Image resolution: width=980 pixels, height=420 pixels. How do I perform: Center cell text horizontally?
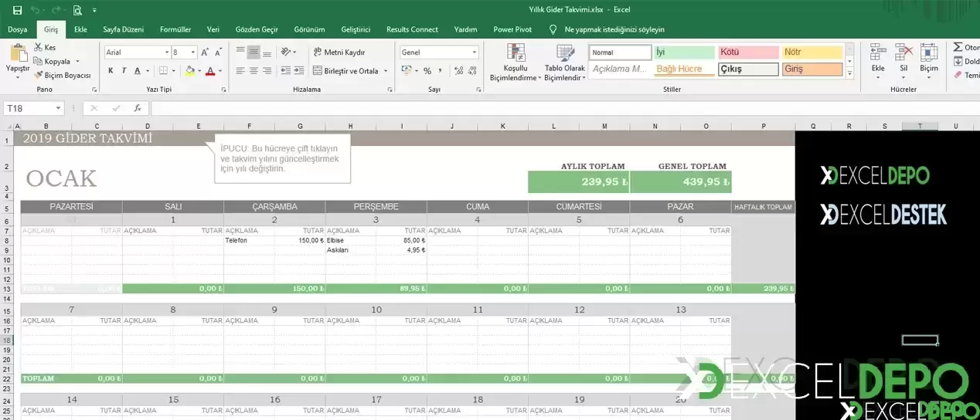pos(254,71)
